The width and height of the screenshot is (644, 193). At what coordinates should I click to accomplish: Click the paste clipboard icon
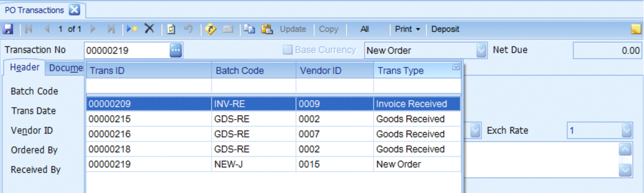click(x=267, y=29)
